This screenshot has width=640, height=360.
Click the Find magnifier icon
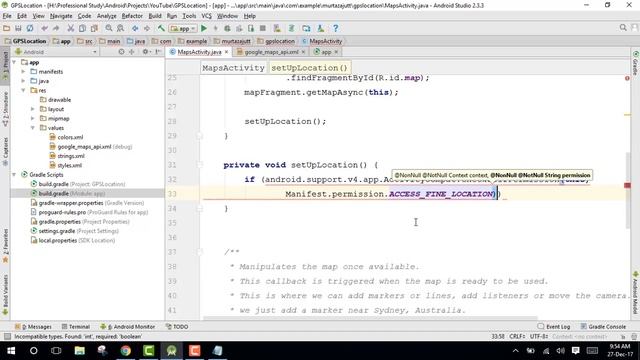pyautogui.click(x=109, y=29)
